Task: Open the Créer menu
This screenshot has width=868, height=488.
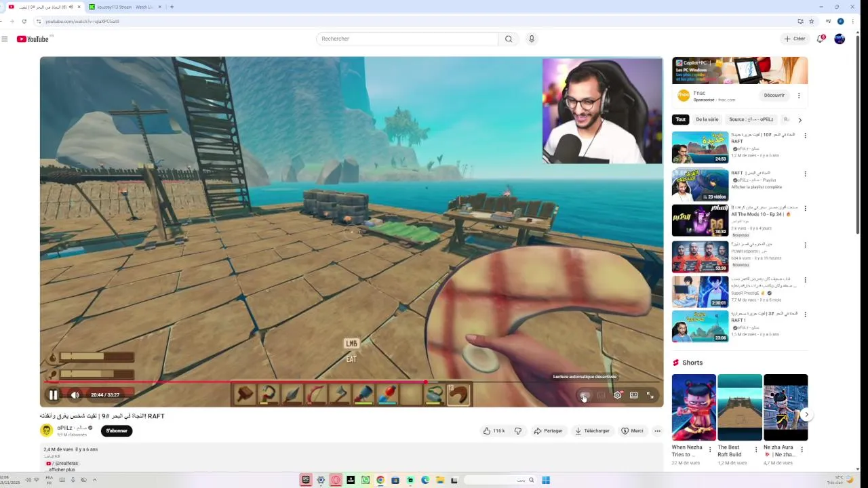Action: pyautogui.click(x=795, y=39)
